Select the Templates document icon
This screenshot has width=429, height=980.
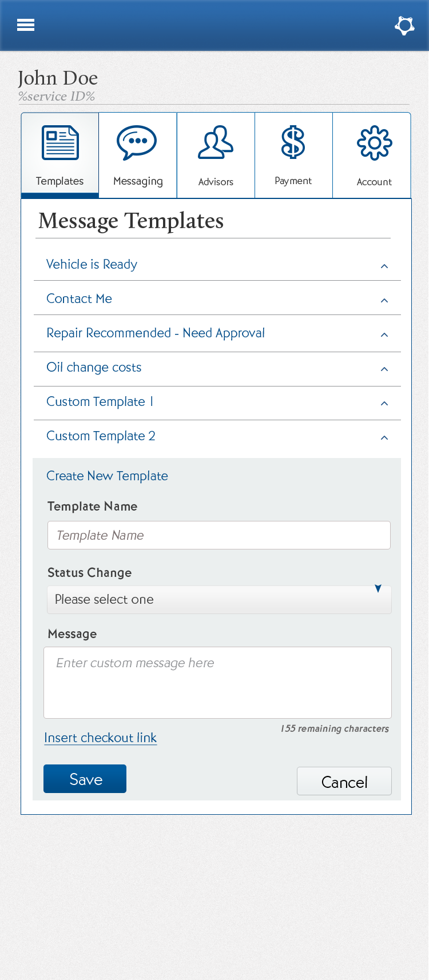coord(60,143)
